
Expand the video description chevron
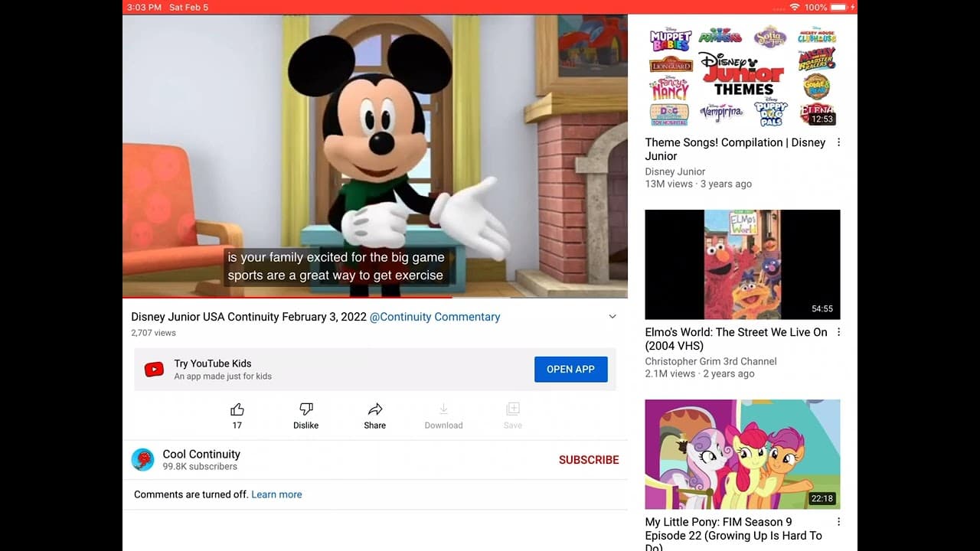click(x=612, y=317)
